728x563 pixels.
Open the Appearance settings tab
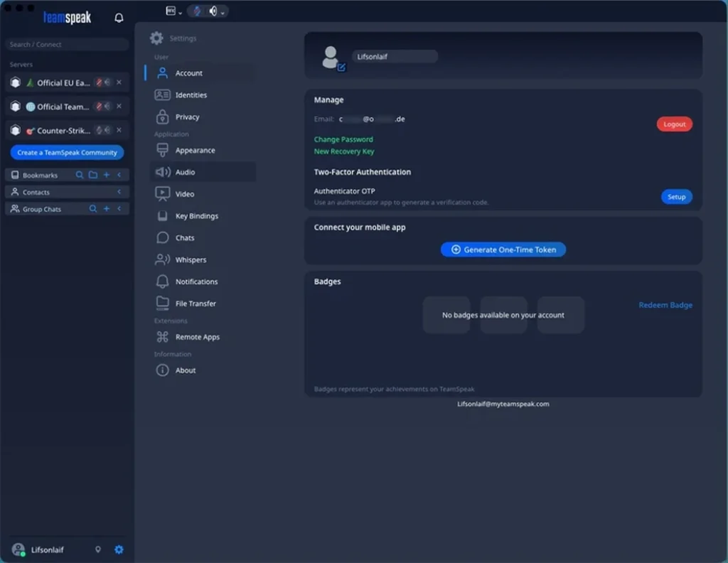coord(202,151)
